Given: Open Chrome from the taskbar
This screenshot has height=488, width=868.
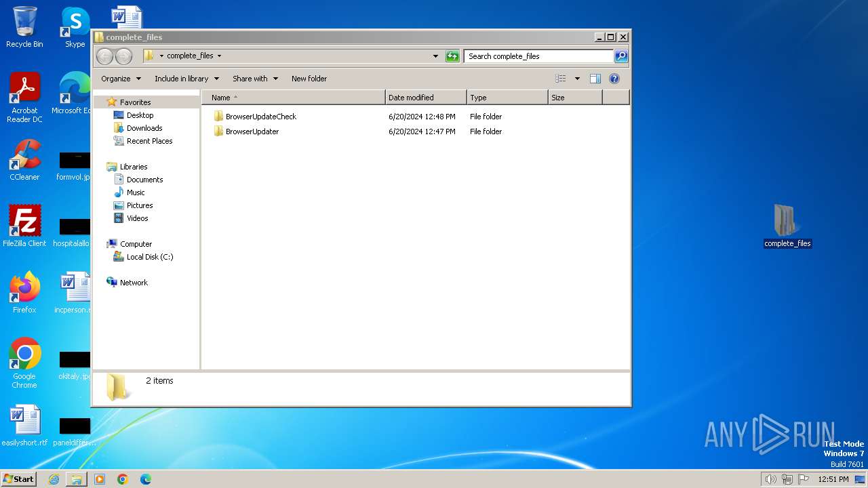Looking at the screenshot, I should click(123, 479).
